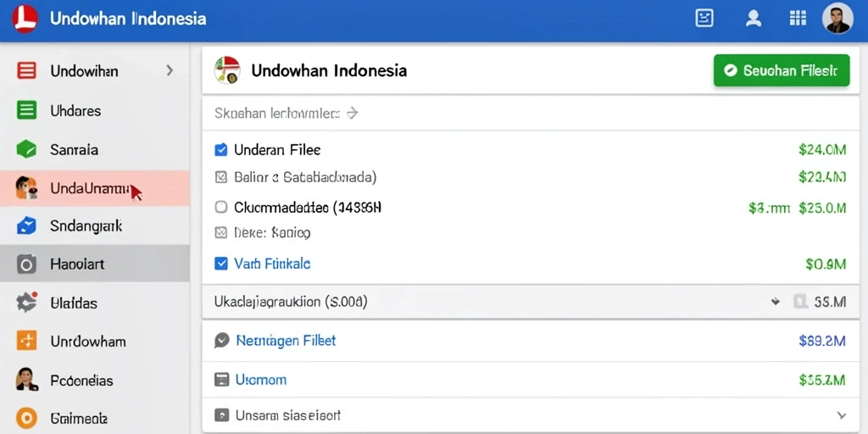The width and height of the screenshot is (868, 434).
Task: Open the Usomom link
Action: [261, 380]
